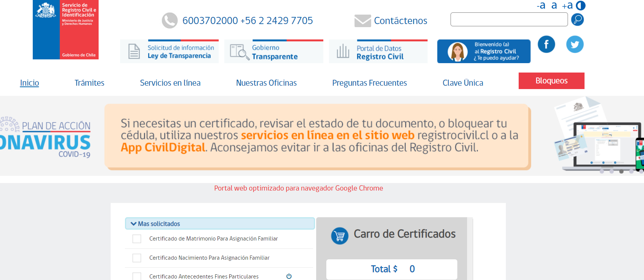Click the power icon beside Certificado Antecedentes
The width and height of the screenshot is (644, 280).
coord(289,276)
